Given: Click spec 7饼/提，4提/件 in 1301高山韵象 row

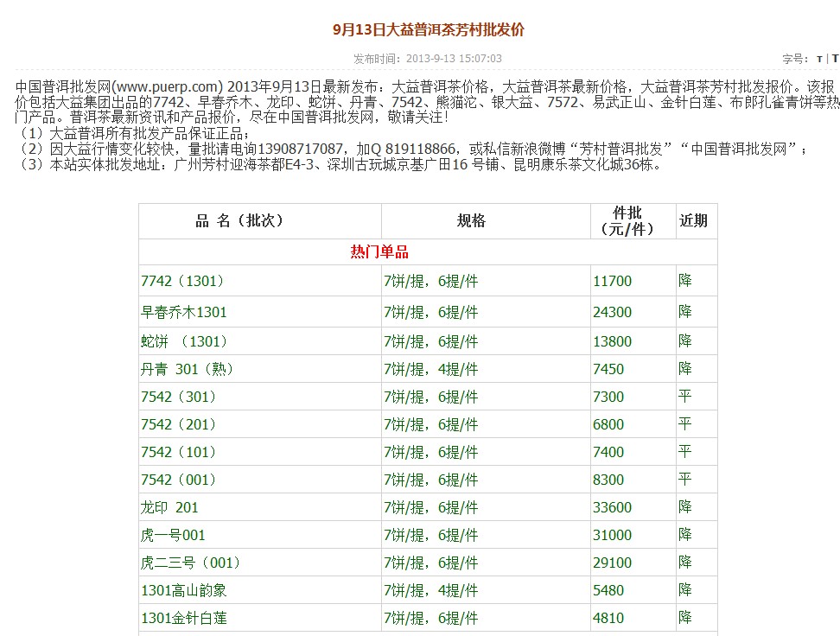Looking at the screenshot, I should [x=430, y=590].
